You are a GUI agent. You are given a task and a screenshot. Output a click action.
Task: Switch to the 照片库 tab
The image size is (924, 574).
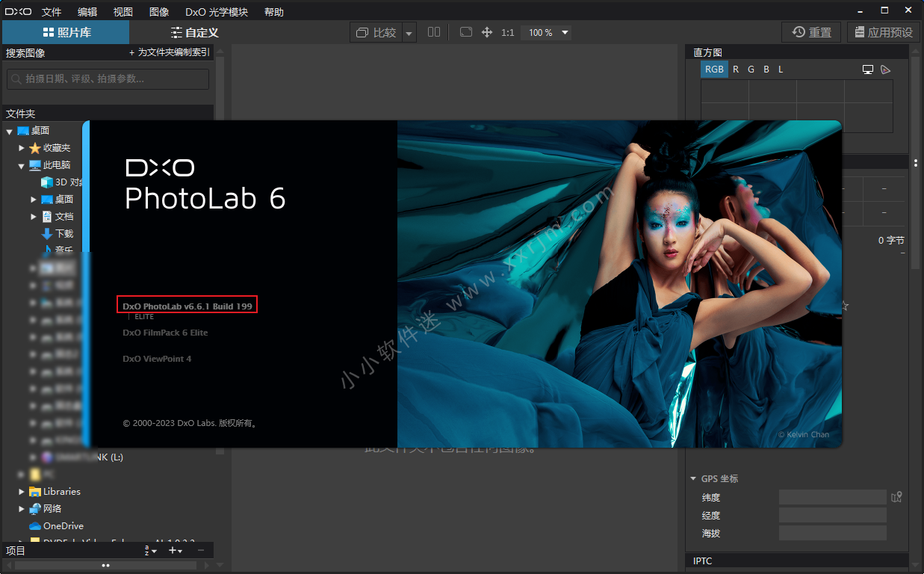(x=66, y=32)
